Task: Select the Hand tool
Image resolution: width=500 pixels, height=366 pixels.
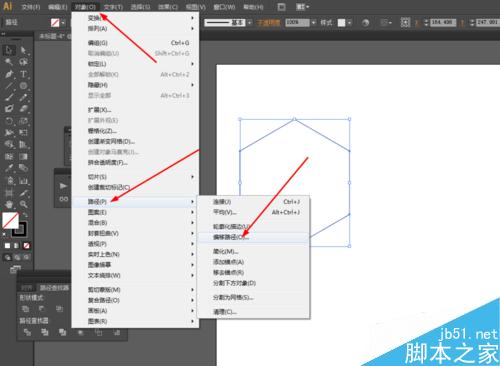Action: (x=8, y=204)
